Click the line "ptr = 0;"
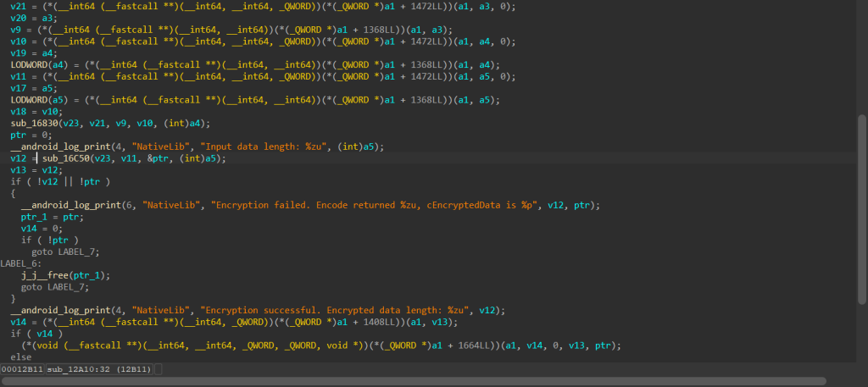 (31, 135)
